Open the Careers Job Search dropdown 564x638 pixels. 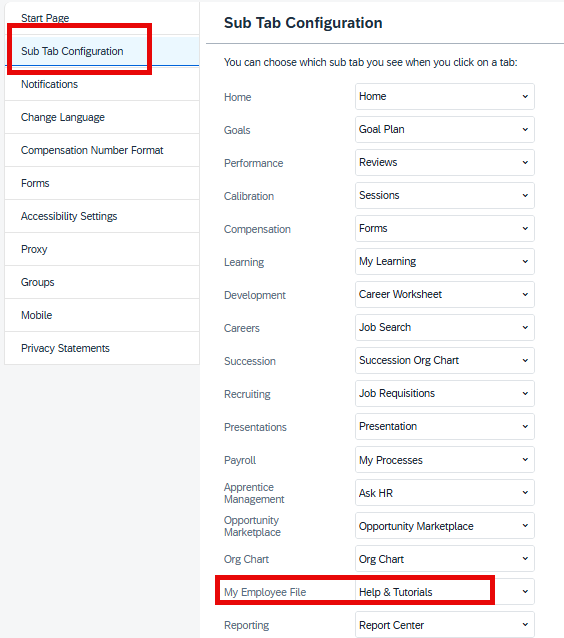point(444,327)
